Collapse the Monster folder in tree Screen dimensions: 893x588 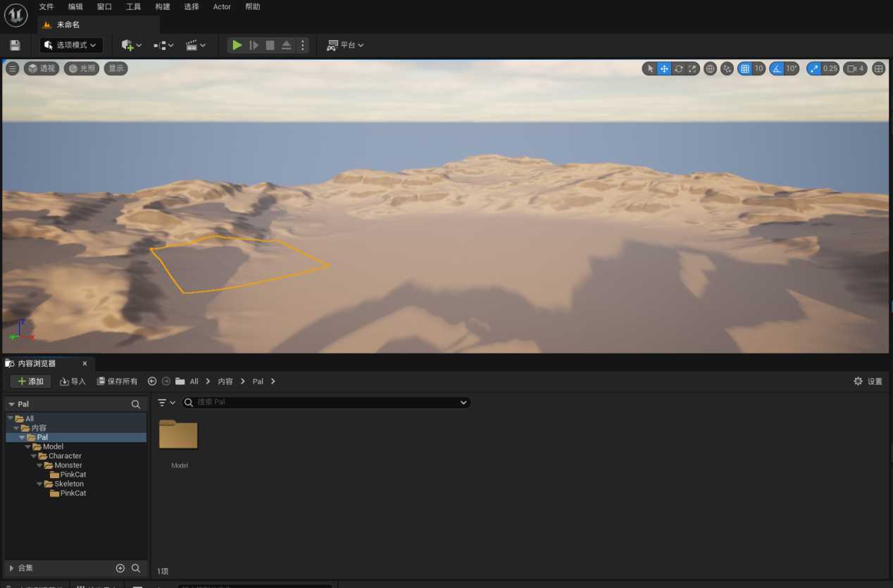40,465
